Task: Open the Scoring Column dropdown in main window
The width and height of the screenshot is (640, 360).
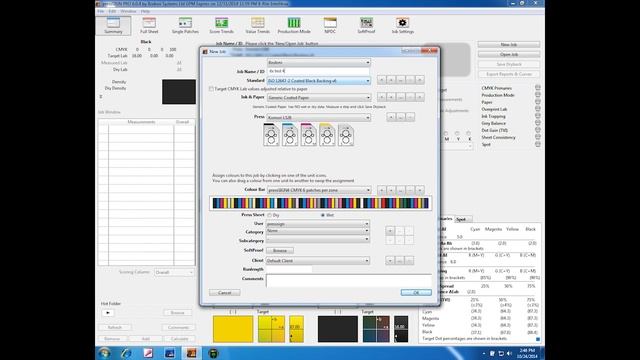Action: [x=174, y=272]
